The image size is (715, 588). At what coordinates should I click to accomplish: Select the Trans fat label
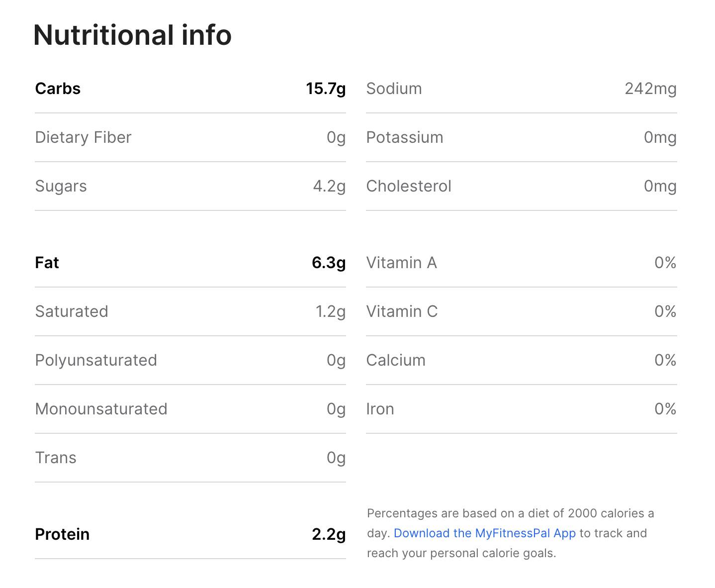point(56,458)
